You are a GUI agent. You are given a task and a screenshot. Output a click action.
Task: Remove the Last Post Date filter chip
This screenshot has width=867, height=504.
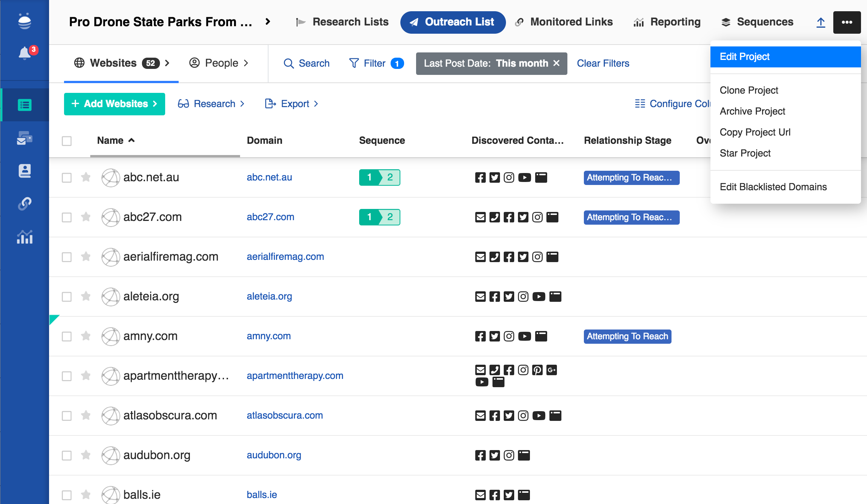(557, 63)
